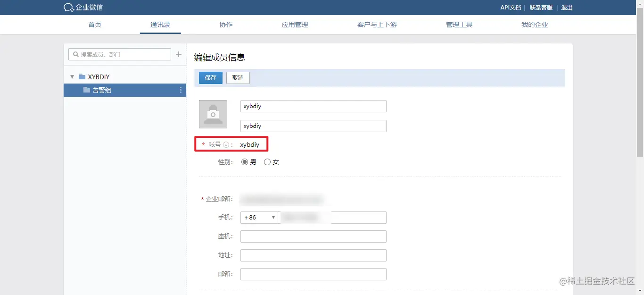This screenshot has width=644, height=295.
Task: Switch to the 协作 tab
Action: [226, 25]
